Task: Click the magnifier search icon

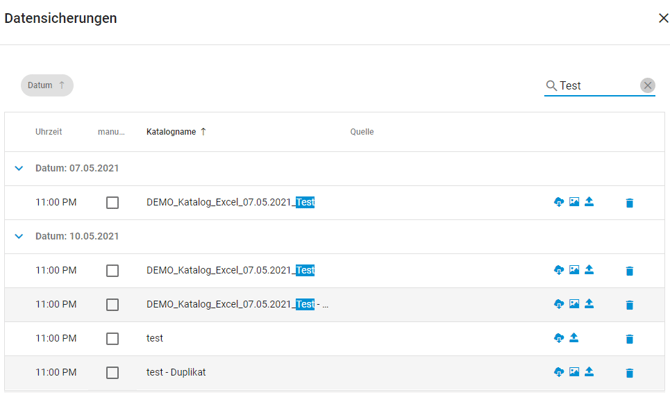Action: [x=551, y=85]
